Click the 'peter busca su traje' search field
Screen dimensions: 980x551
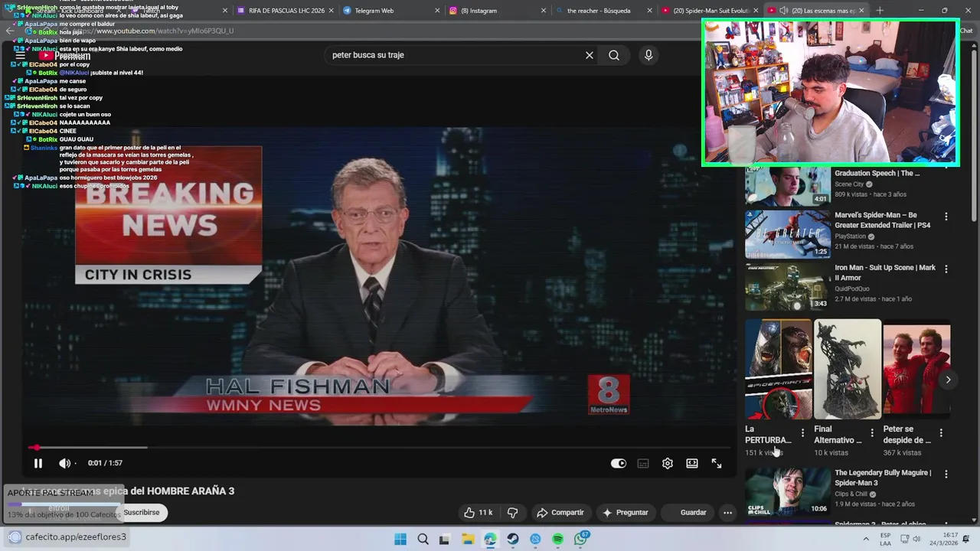click(x=456, y=55)
